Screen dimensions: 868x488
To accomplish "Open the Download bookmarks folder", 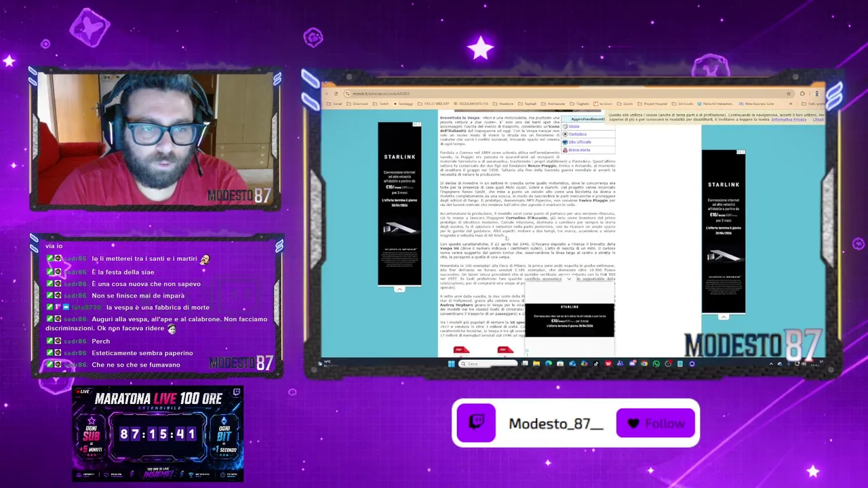I will coord(357,104).
